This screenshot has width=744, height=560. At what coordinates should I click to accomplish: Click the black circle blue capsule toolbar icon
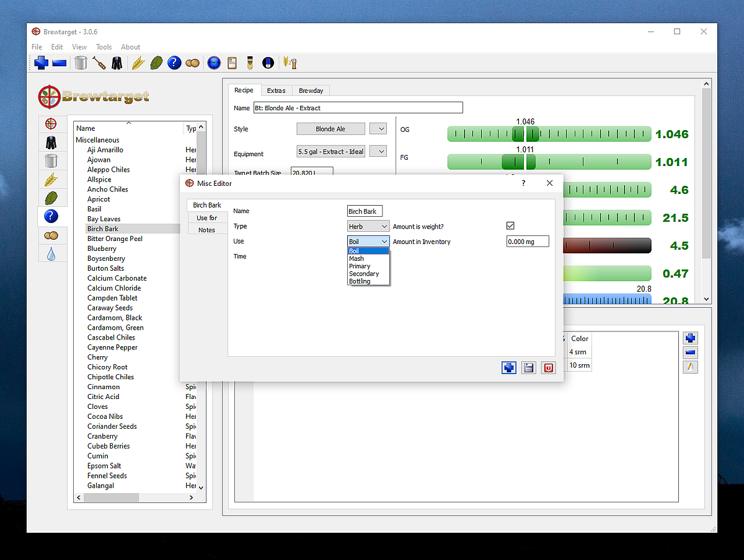coord(268,63)
